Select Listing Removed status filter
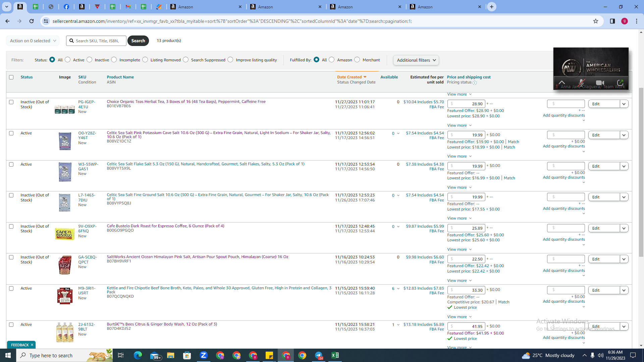Screen dimensions: 644x362 pos(145,60)
